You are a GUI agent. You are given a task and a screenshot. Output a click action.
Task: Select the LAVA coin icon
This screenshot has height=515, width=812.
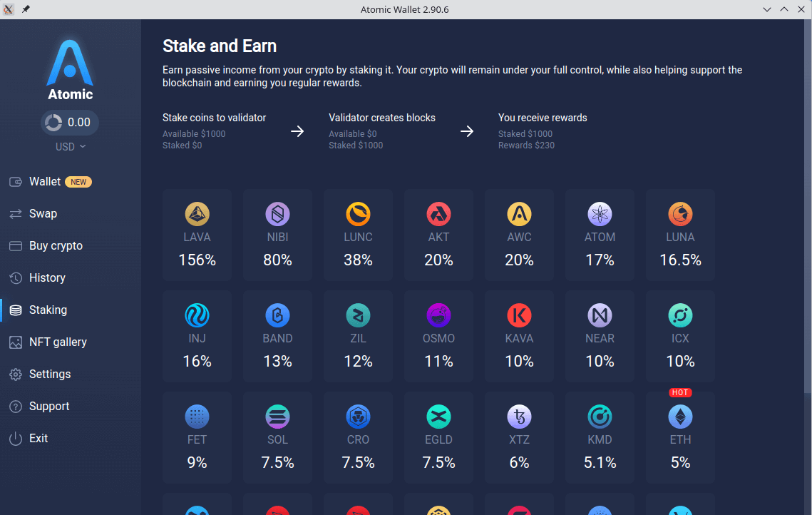(197, 214)
